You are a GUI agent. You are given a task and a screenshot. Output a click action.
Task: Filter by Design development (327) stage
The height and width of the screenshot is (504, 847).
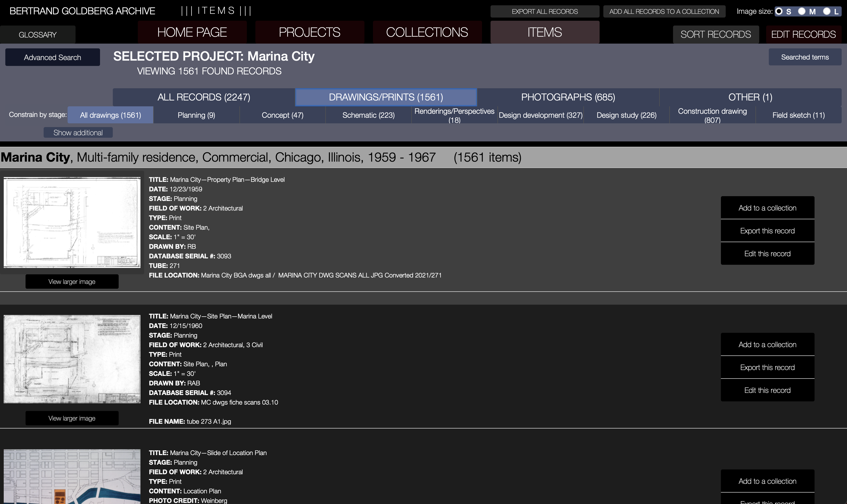pyautogui.click(x=541, y=115)
